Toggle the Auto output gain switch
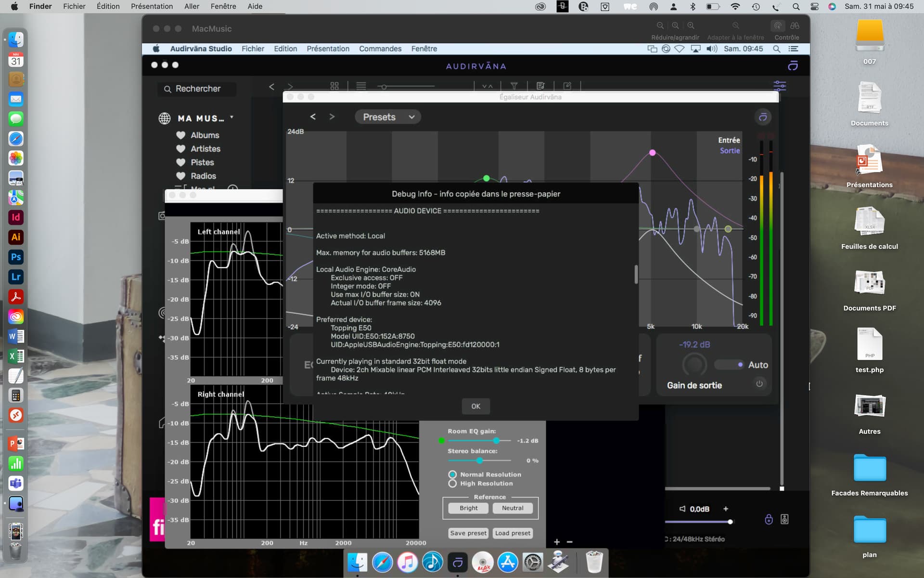The image size is (924, 578). pos(730,365)
